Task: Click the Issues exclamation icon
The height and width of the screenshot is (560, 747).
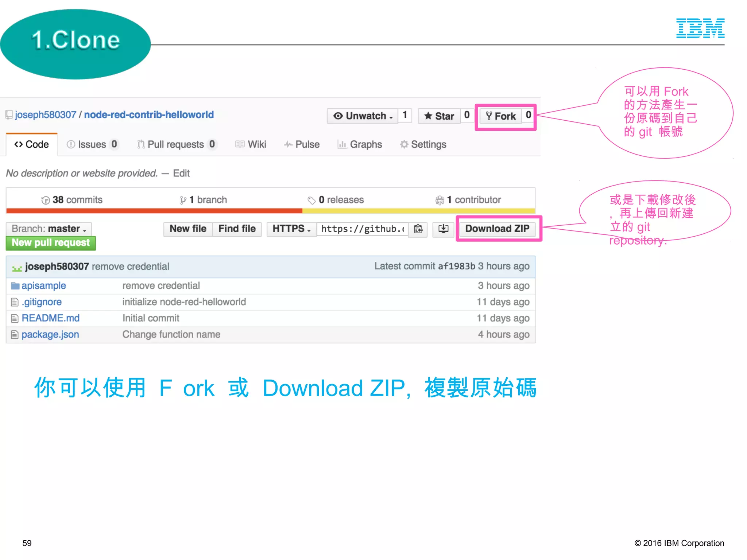Action: pos(71,144)
